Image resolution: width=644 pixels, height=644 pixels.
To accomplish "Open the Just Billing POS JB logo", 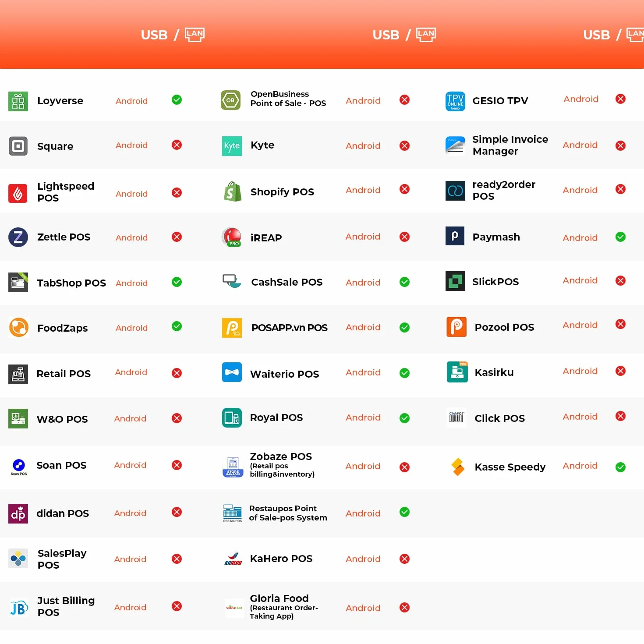I will click(19, 608).
